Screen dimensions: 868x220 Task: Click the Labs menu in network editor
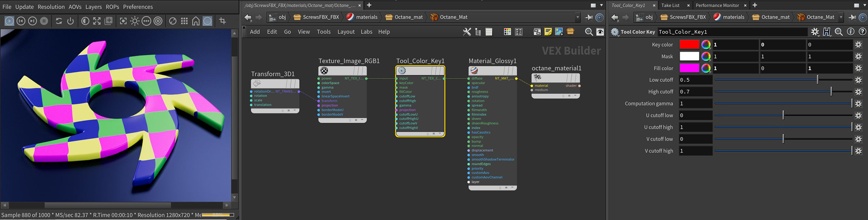click(366, 32)
